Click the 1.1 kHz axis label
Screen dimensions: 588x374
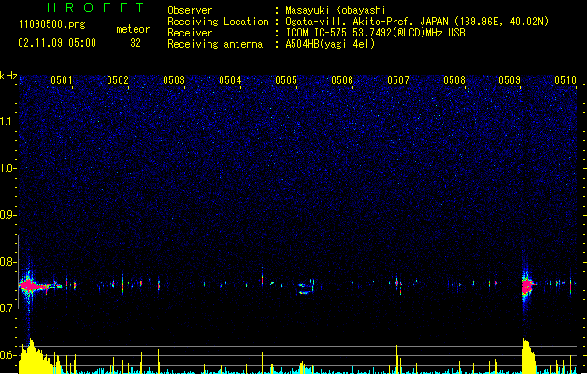click(x=8, y=122)
